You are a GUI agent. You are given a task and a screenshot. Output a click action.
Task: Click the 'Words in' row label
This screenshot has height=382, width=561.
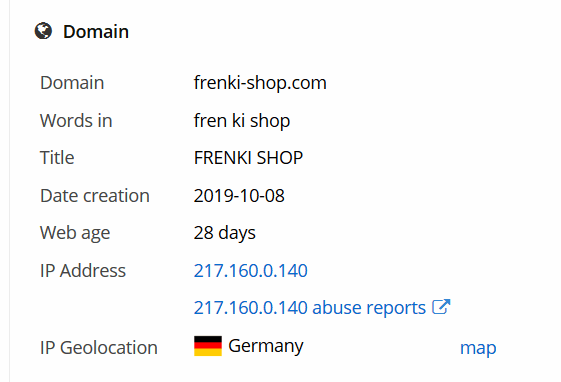76,121
